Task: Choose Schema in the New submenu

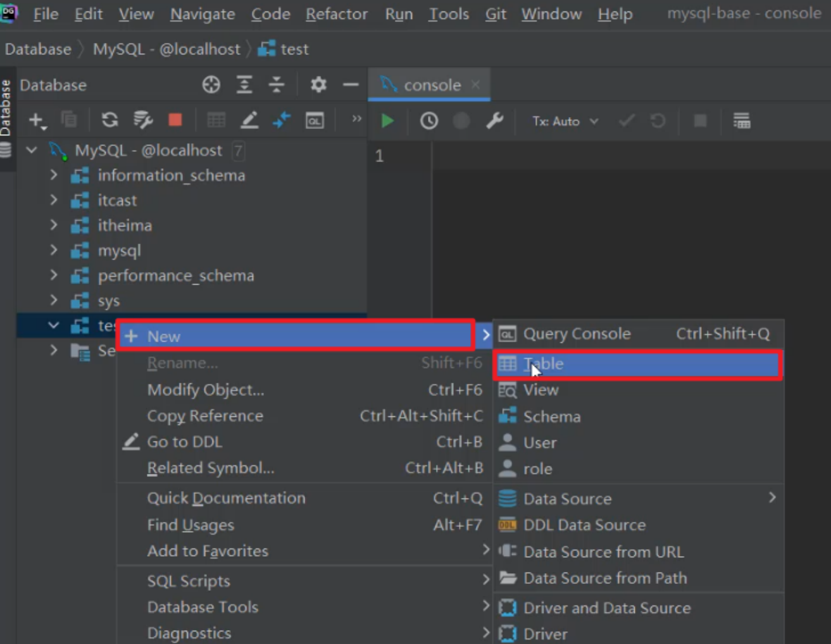Action: tap(638, 416)
